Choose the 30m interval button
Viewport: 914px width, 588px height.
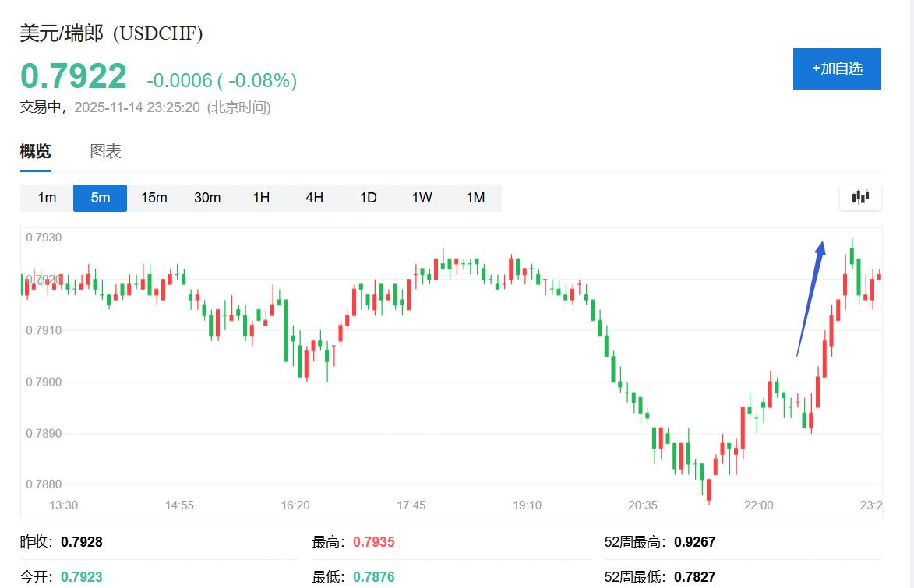coord(207,198)
